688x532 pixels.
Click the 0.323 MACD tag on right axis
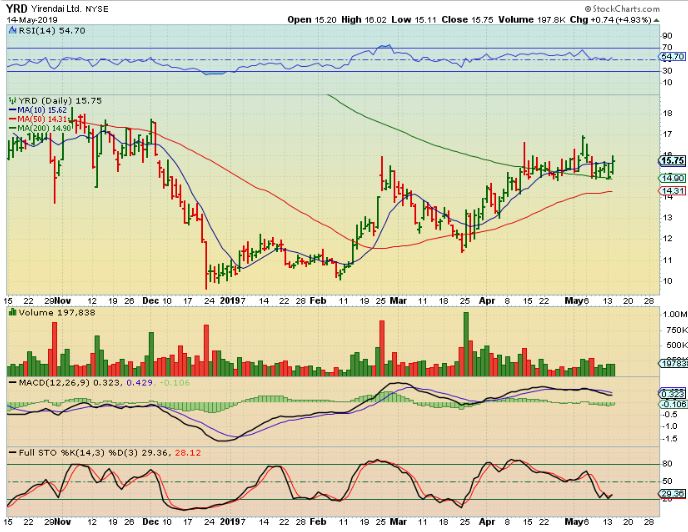point(672,394)
